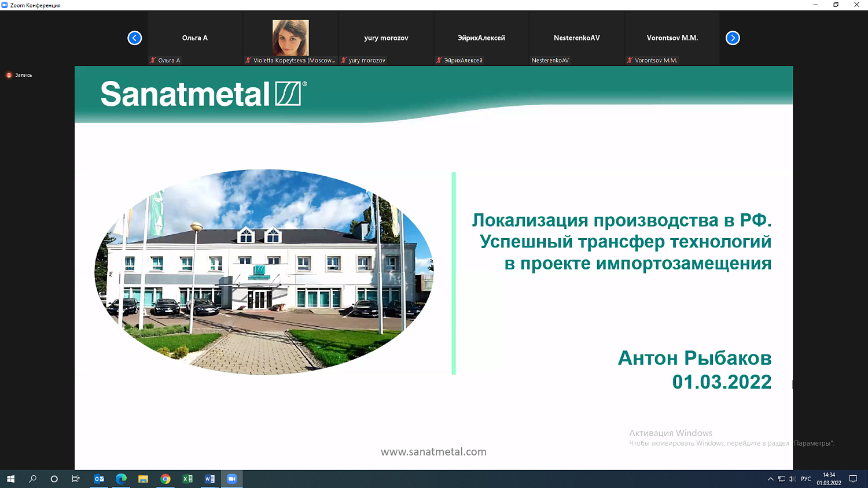
Task: Open Microsoft Edge from taskbar
Action: 121,479
